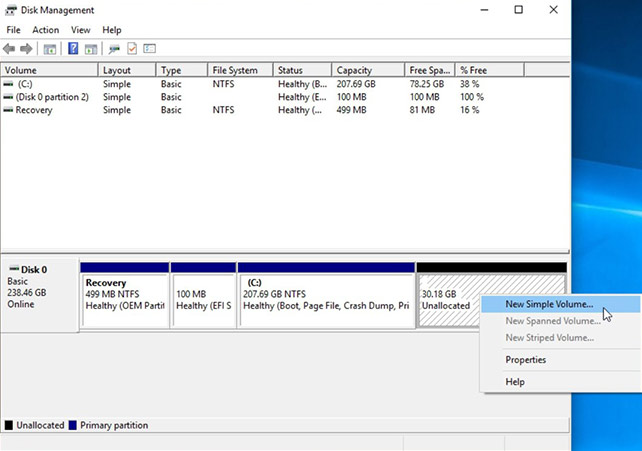Open the File menu
The image size is (642, 451).
pos(13,30)
